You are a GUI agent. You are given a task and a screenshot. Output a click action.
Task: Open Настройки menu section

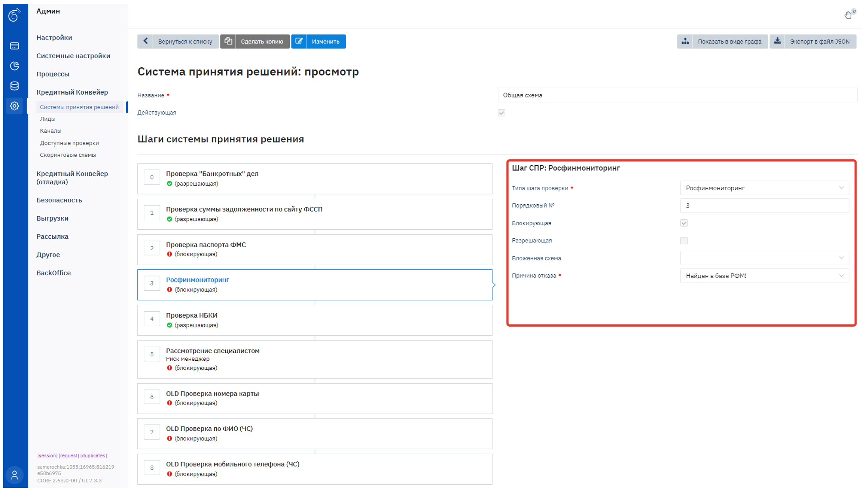[54, 38]
